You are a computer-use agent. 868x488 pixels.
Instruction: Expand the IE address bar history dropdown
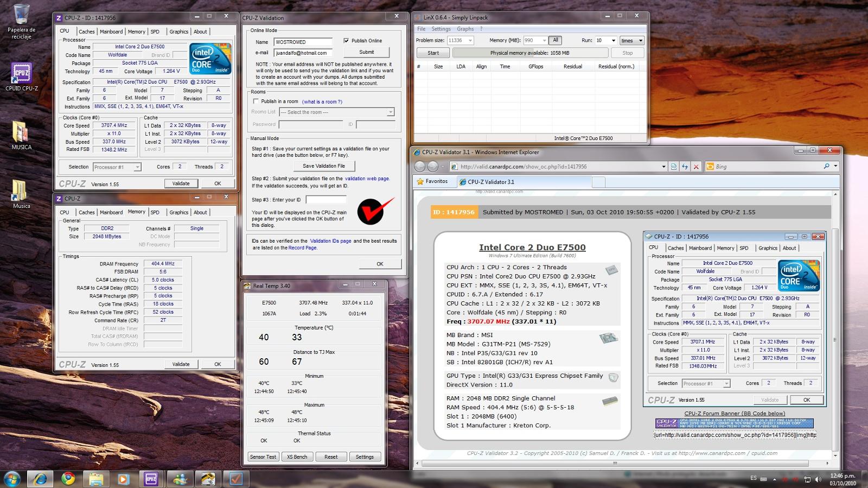(x=663, y=167)
